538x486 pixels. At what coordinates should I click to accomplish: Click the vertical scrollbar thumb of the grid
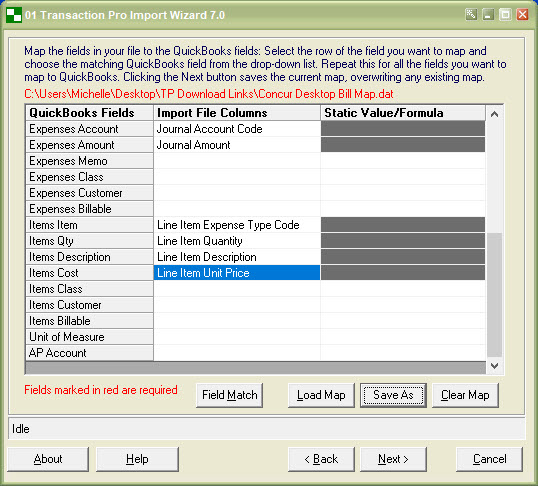click(494, 295)
